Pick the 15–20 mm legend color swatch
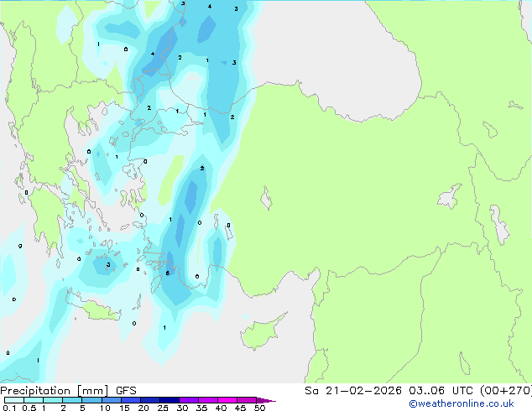532x411 pixels. pos(131,400)
